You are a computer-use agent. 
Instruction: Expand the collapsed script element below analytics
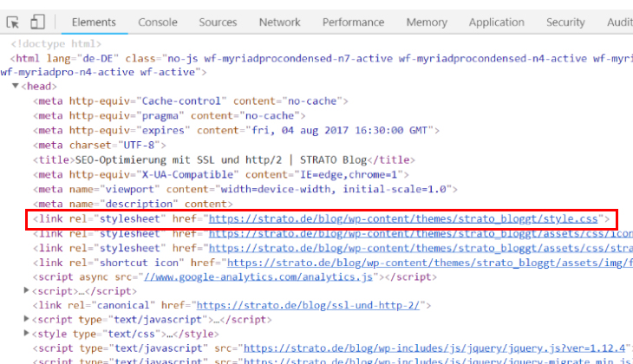coord(26,290)
